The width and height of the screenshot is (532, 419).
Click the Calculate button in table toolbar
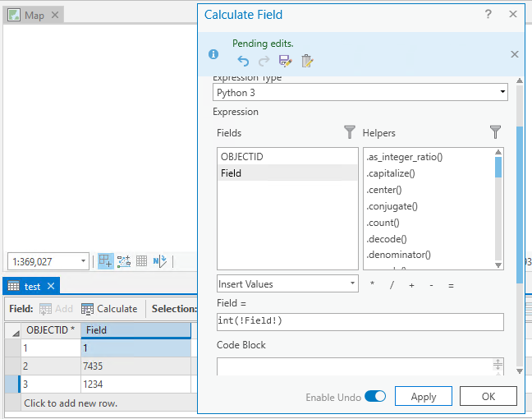click(109, 309)
